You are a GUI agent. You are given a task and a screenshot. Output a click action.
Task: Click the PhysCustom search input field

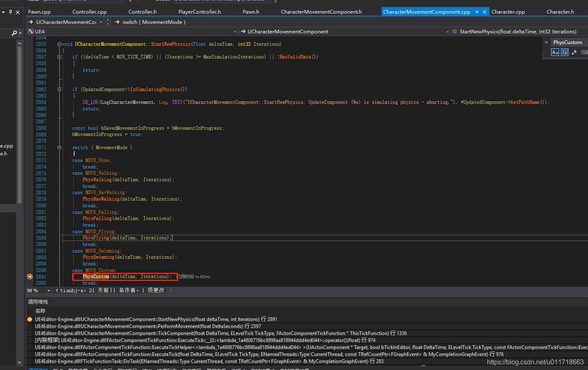pos(570,42)
